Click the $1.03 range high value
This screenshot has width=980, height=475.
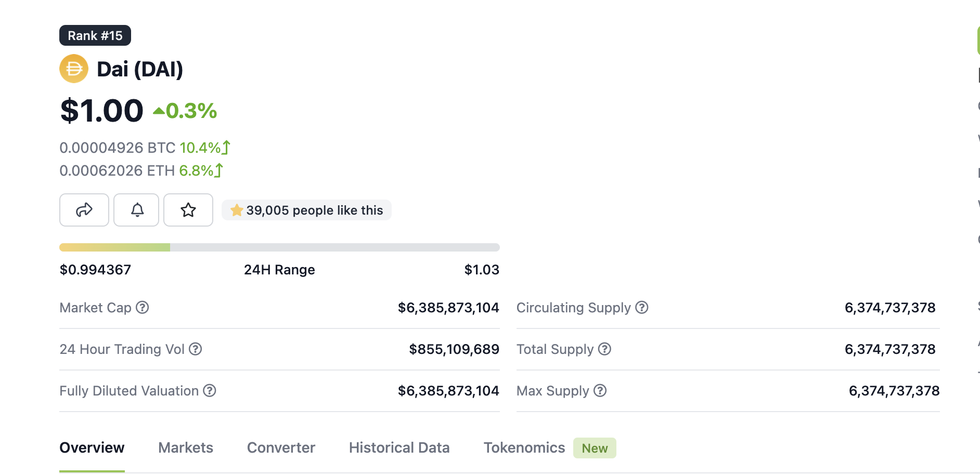coord(482,270)
